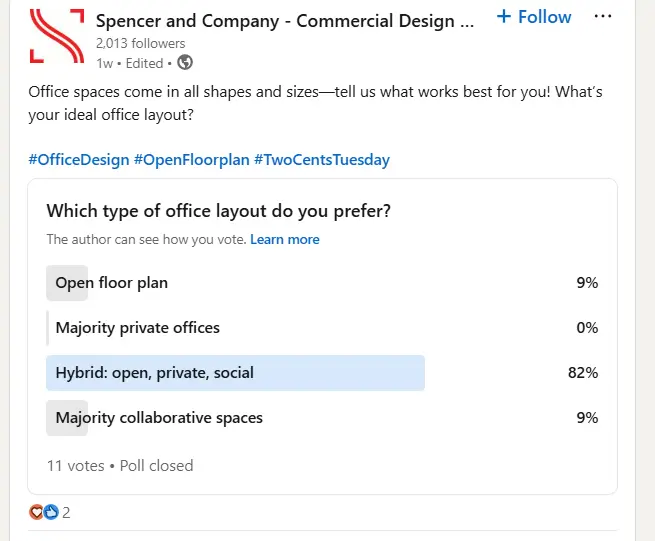
Task: Click the 2,013 followers text
Action: click(x=141, y=43)
